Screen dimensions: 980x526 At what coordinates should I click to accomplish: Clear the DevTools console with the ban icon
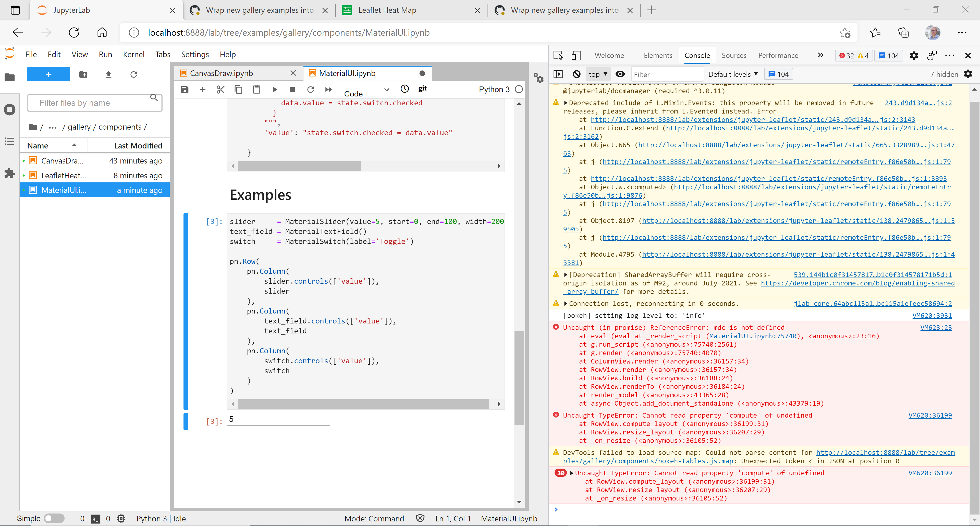pyautogui.click(x=576, y=74)
